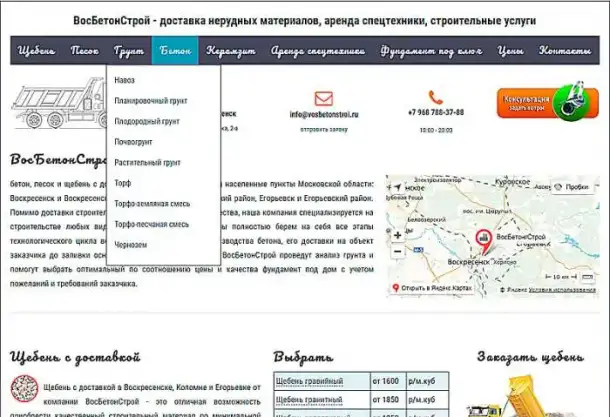Click the Заказать щебень heading

pyautogui.click(x=531, y=357)
